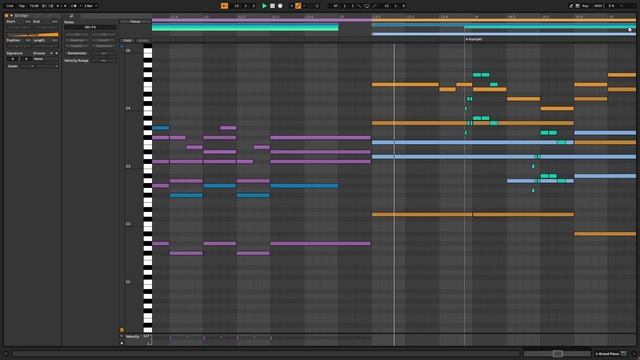Click the arrangement position field beside Play
This screenshot has height=360, width=640.
(x=244, y=6)
